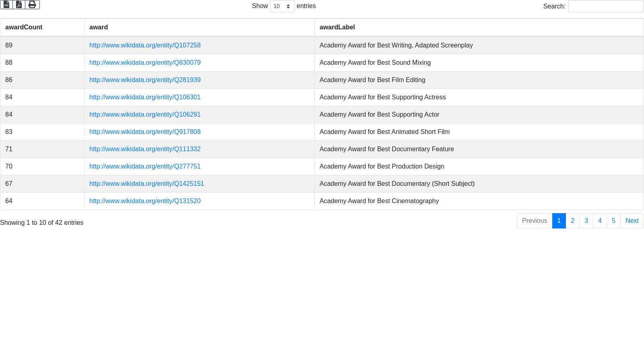Select 'Academy Award for Best Film Editing' cell

tap(479, 80)
